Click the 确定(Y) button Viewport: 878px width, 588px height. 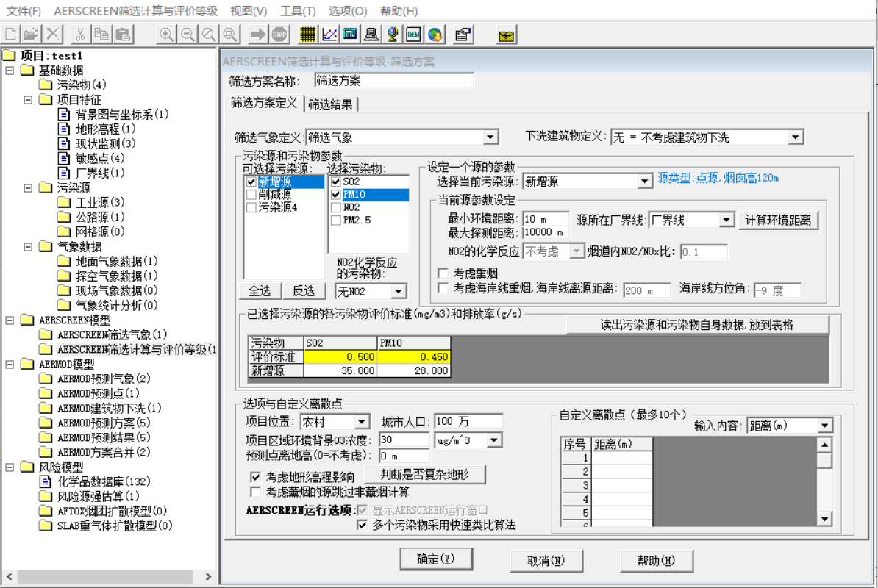[436, 559]
